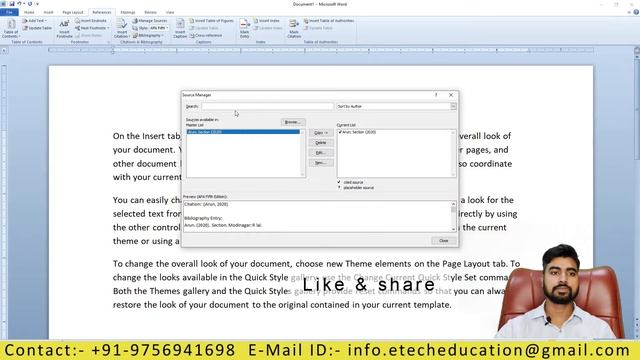Select the Arun source in Current List
Screen dimensions: 640x360
point(357,132)
